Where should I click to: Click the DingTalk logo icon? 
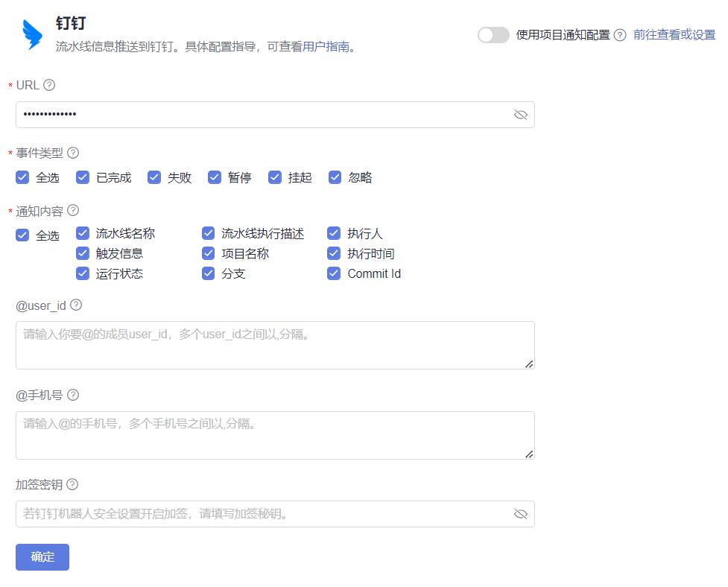tap(33, 34)
